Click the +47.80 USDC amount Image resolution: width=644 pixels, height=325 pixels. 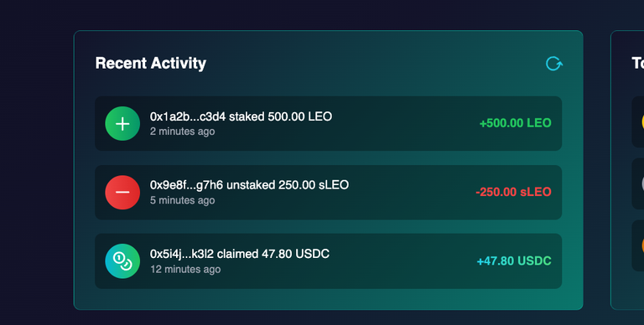(x=514, y=261)
